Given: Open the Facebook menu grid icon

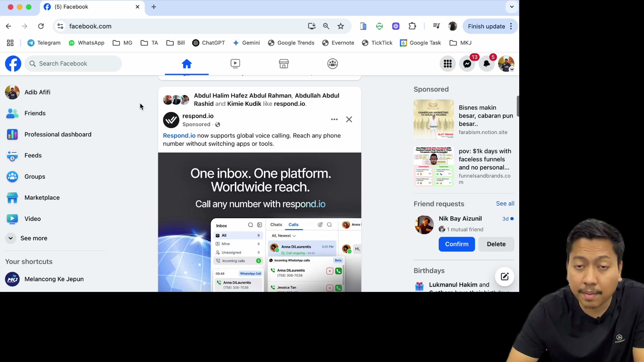Looking at the screenshot, I should (x=448, y=64).
